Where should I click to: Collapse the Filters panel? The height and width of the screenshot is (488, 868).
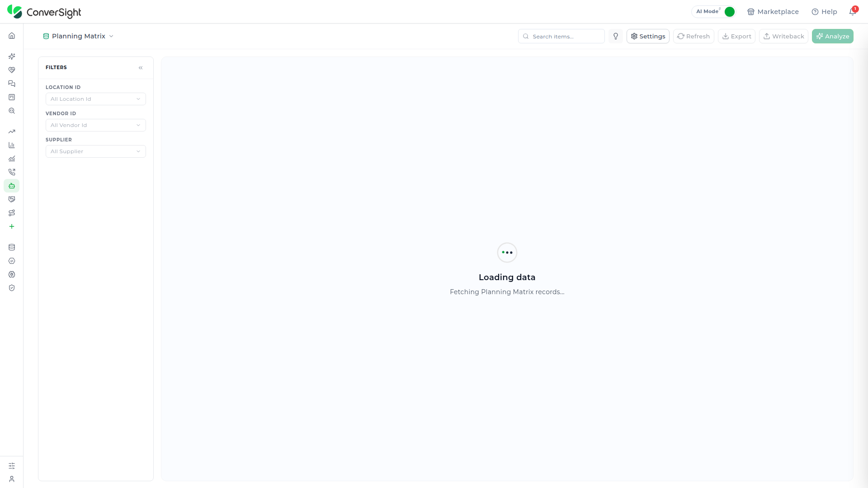tap(141, 68)
